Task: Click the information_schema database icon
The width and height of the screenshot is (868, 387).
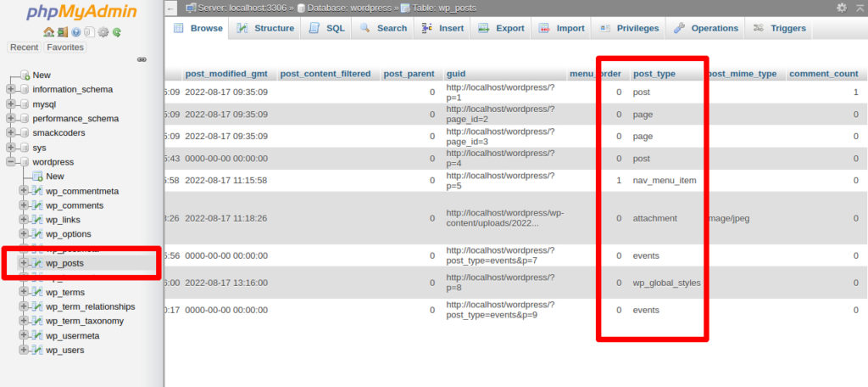Action: tap(25, 89)
